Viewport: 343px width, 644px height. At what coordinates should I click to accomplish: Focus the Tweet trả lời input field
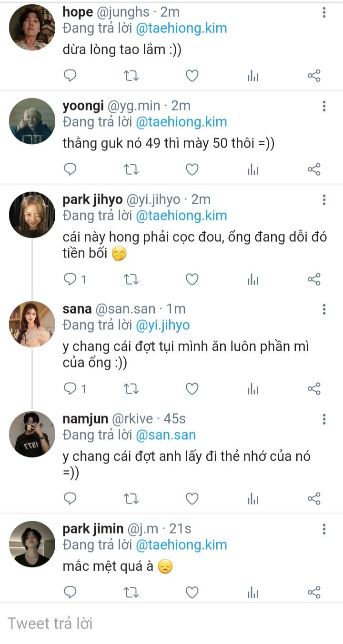[x=171, y=623]
